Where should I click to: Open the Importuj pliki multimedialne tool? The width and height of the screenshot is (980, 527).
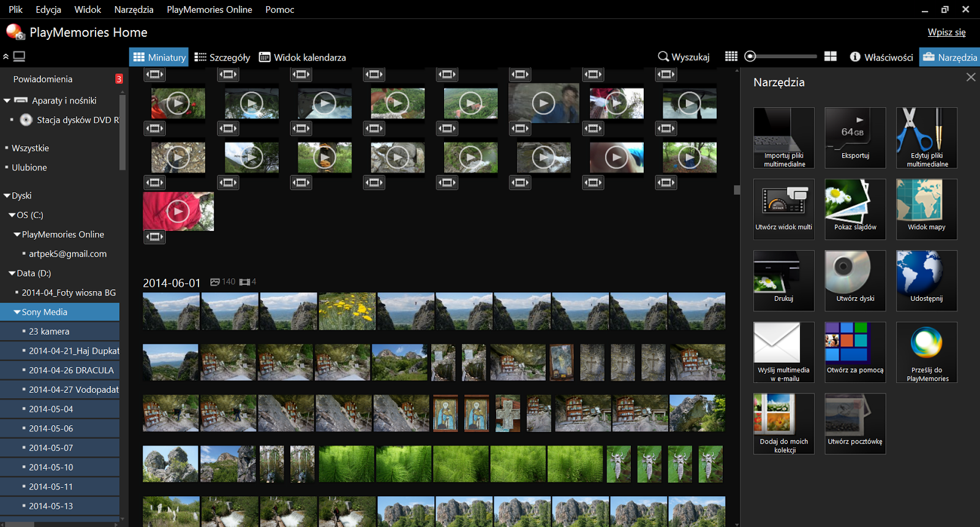pos(784,138)
